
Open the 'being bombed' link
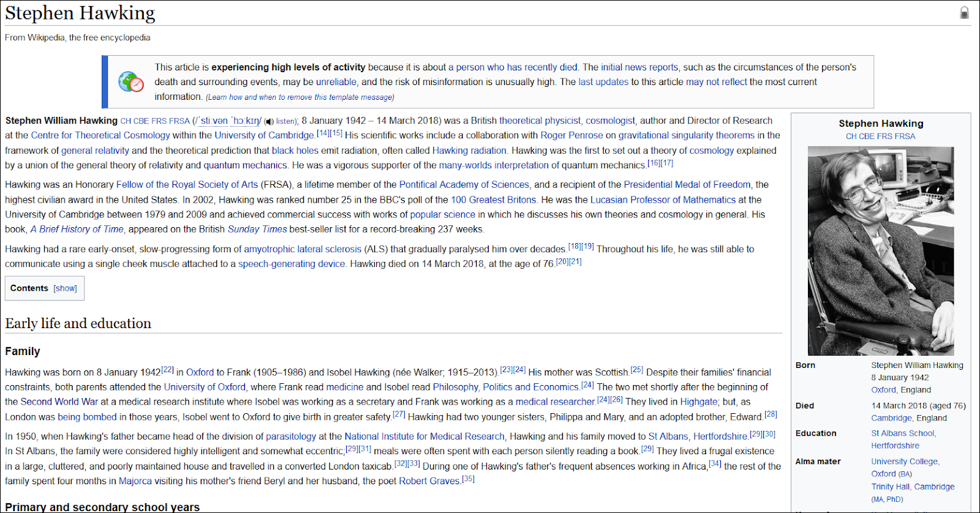pos(87,418)
